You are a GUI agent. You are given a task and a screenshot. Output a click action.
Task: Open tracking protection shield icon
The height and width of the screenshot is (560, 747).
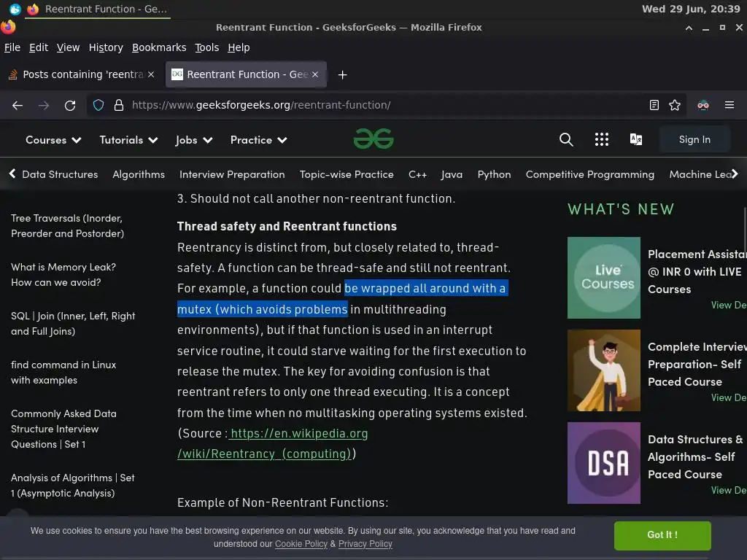(x=98, y=105)
